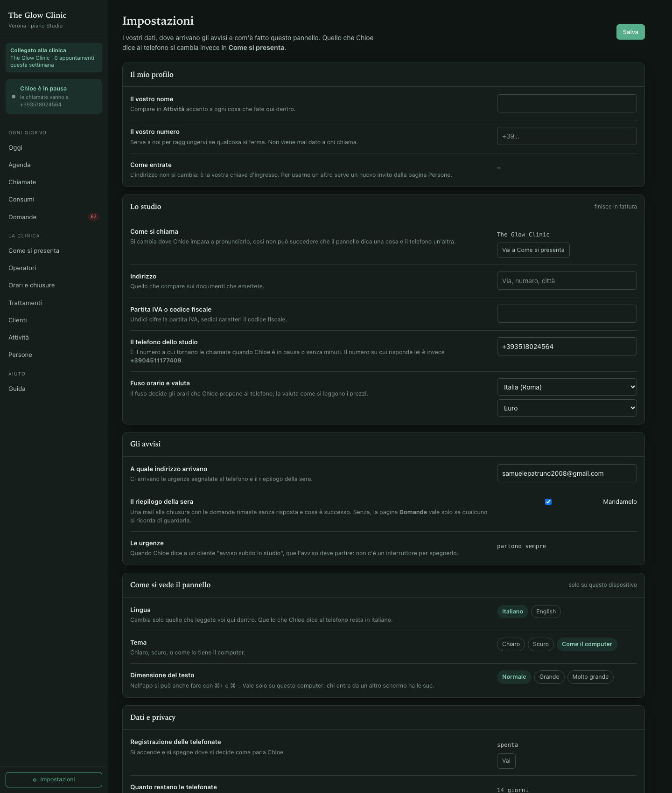
Task: Click the spenta status text
Action: click(x=507, y=745)
